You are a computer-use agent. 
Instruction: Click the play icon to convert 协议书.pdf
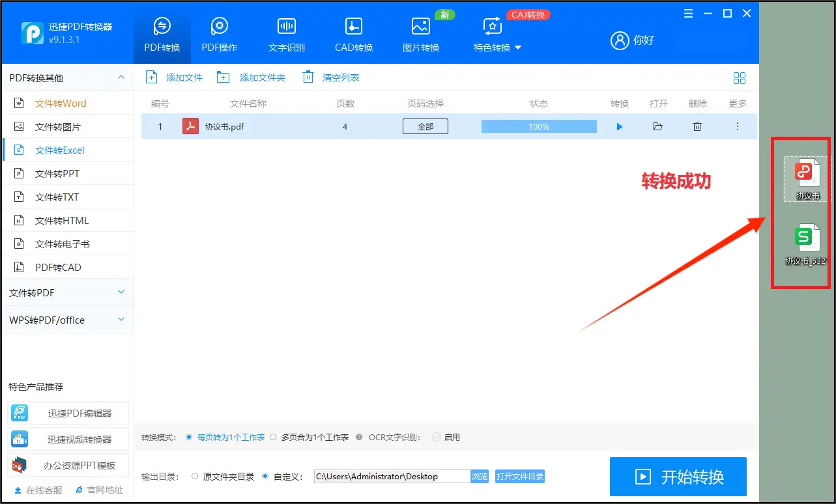pos(619,127)
